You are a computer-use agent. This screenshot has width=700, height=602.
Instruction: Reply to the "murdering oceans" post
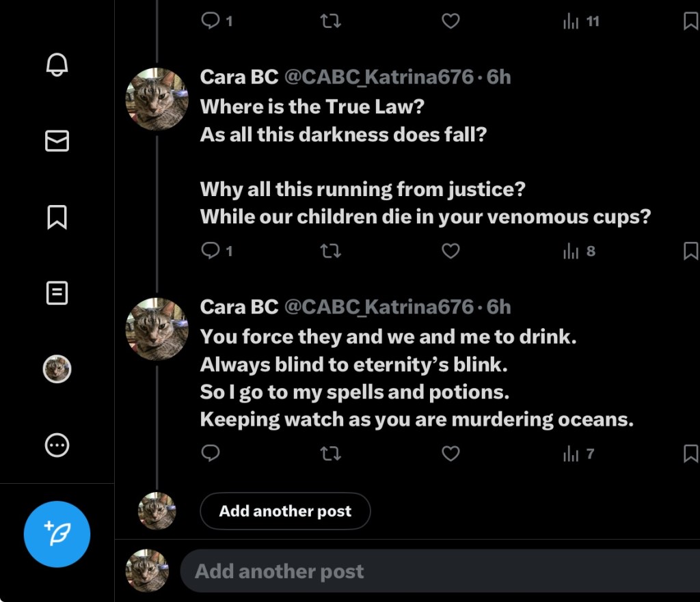(x=211, y=453)
